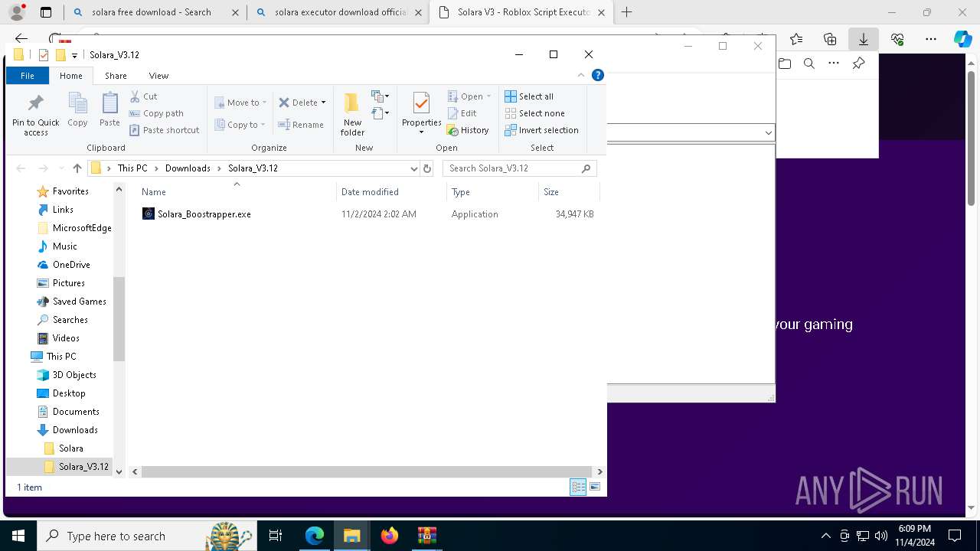Open Quick Access Toolbar customize dropdown
Screen dimensions: 980x551
[x=74, y=55]
